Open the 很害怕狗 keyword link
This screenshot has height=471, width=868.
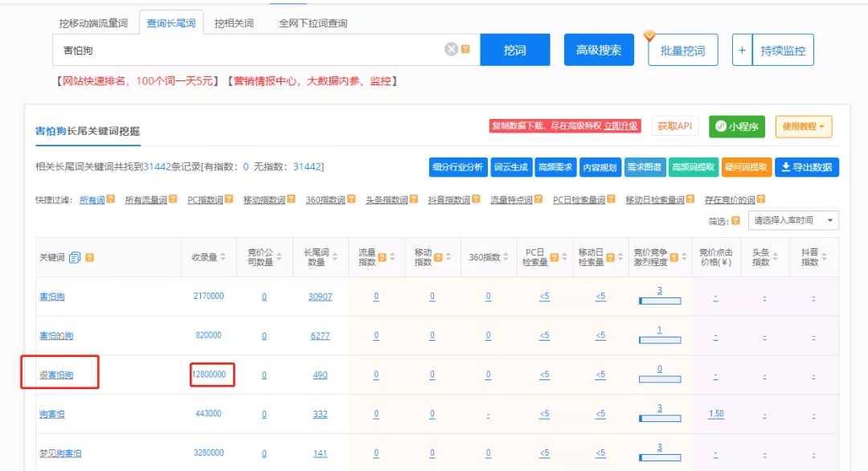[x=56, y=375]
